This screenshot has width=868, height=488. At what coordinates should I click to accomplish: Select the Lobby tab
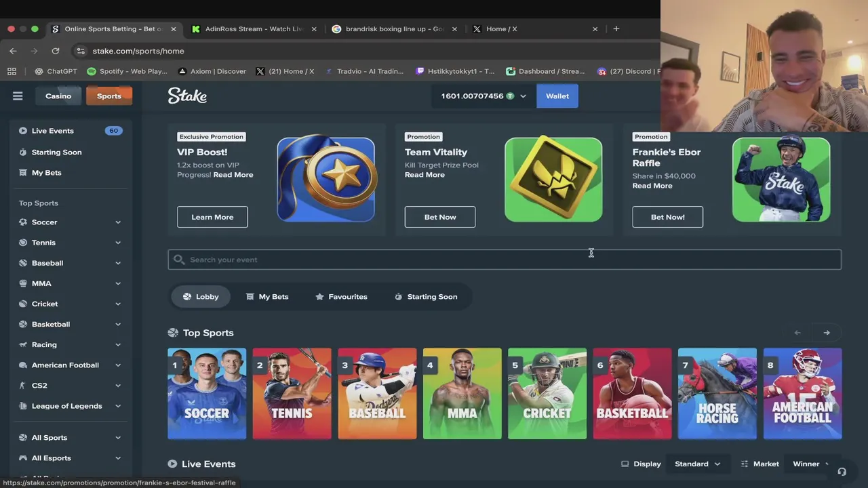coord(201,297)
